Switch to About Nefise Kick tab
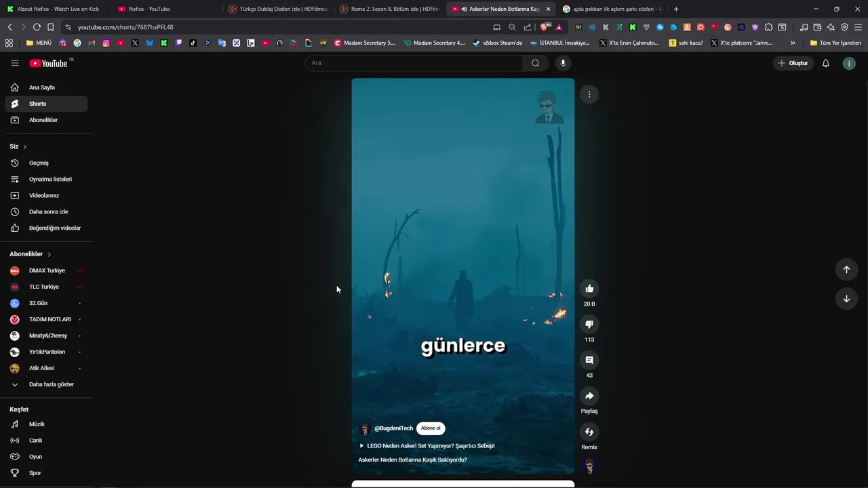This screenshot has width=868, height=488. pos(56,9)
